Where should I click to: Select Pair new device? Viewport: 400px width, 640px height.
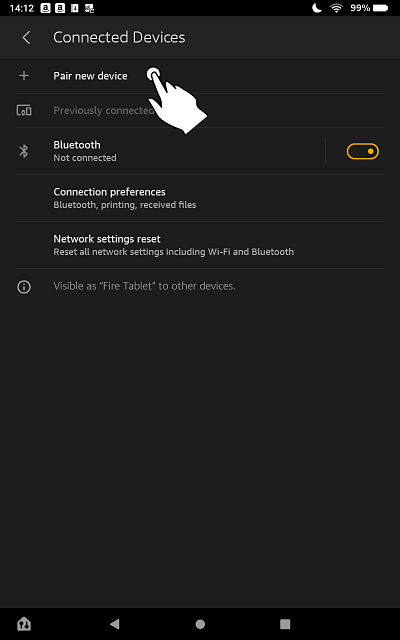coord(200,76)
